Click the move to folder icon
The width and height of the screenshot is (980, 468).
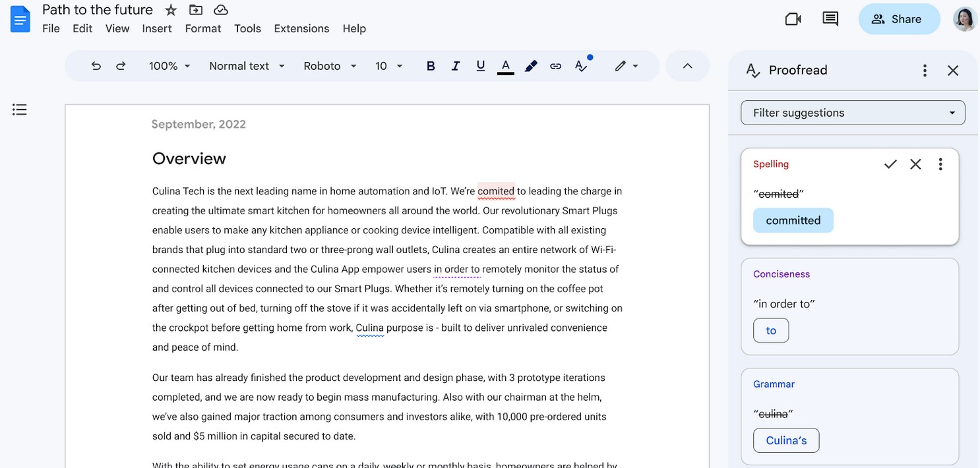click(196, 10)
